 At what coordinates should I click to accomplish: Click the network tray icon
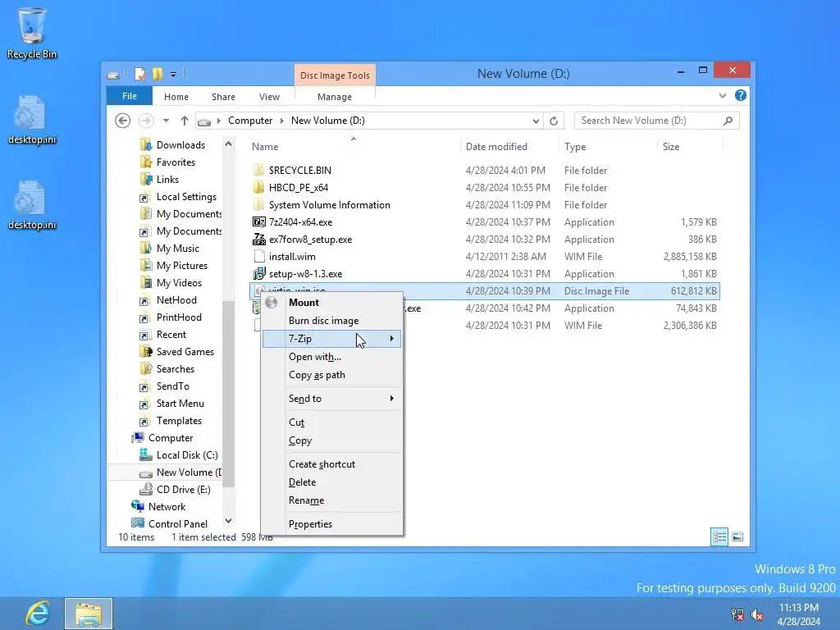737,614
